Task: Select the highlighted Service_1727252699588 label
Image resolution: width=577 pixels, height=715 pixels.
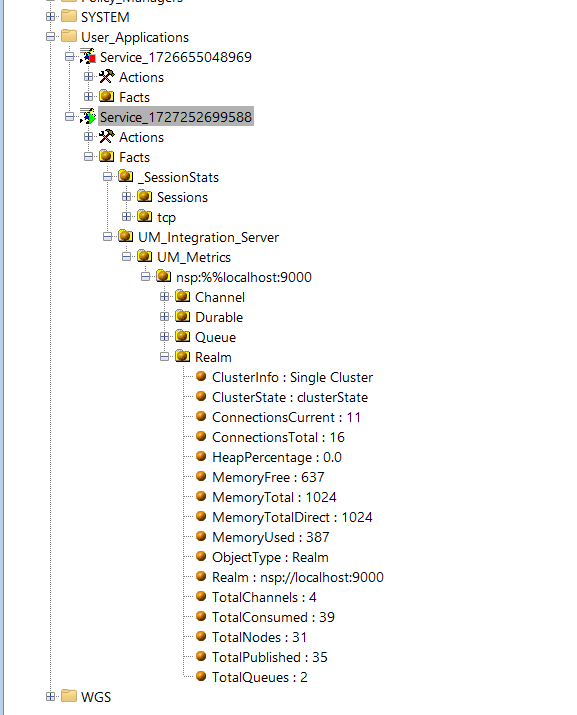Action: [176, 117]
